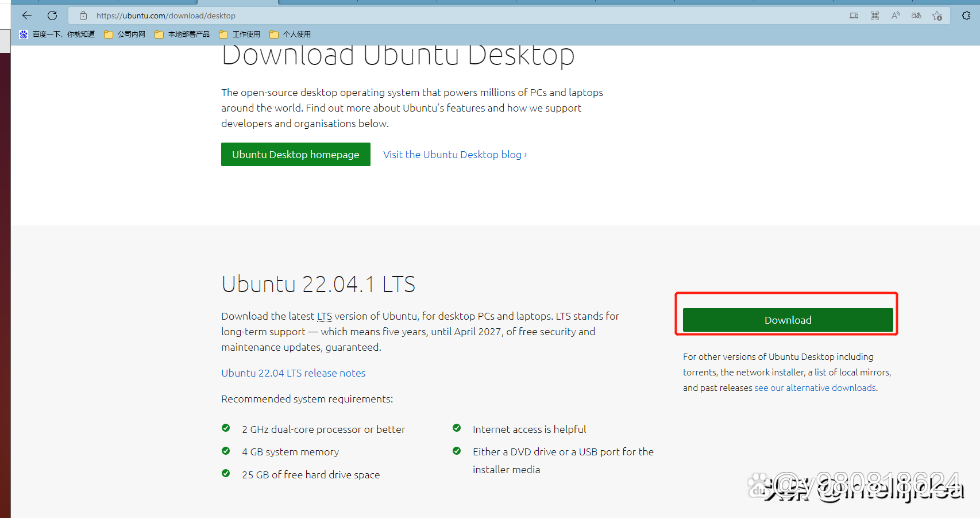Click the text Internet access is helpful
The width and height of the screenshot is (980, 518).
[529, 429]
